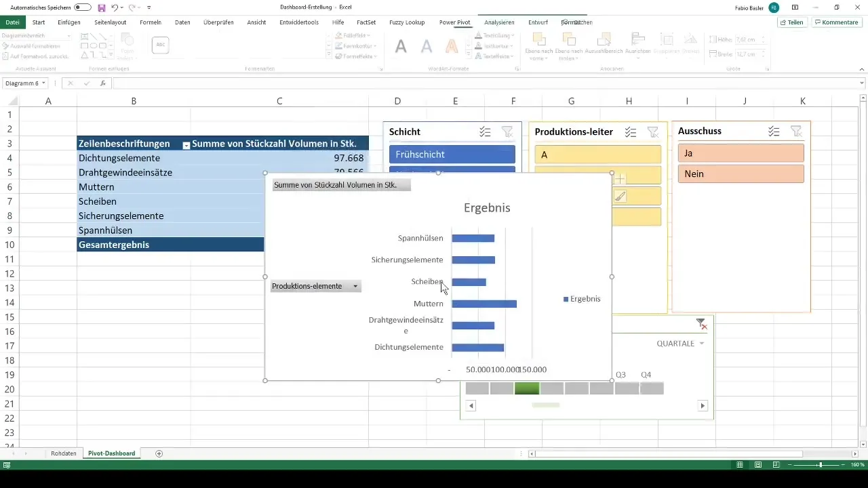Switch to the Formeln ribbon tab
Viewport: 868px width, 488px height.
(x=150, y=22)
